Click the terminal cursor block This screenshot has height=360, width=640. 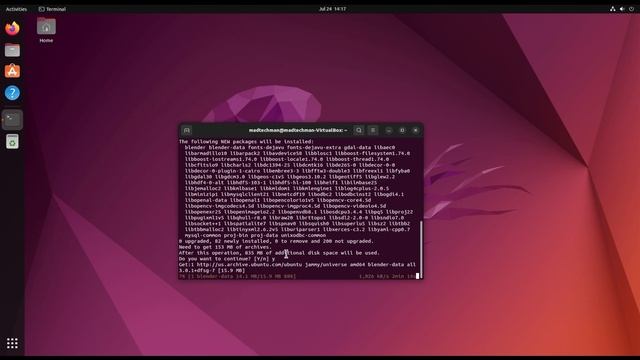[417, 276]
